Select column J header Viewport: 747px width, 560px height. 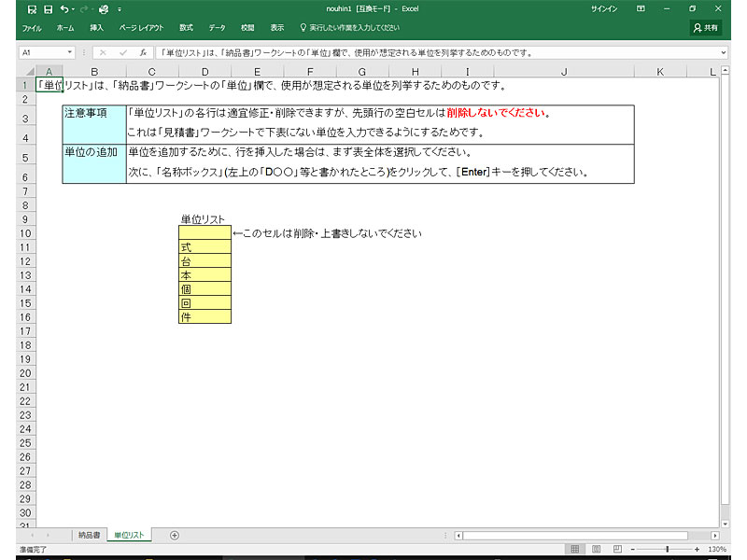click(x=564, y=72)
